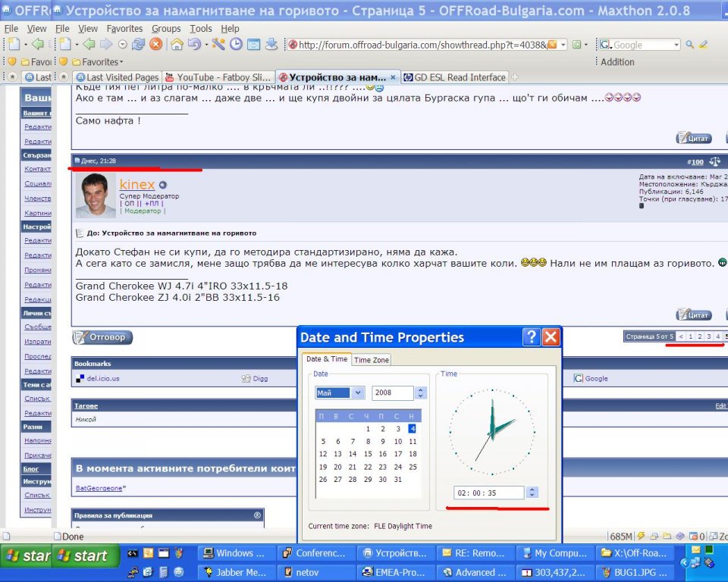
Task: Open help in Date and Time Properties
Action: pyautogui.click(x=531, y=337)
